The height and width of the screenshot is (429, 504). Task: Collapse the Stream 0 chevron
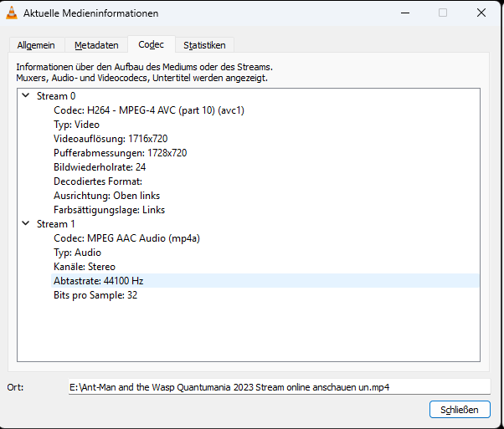(x=26, y=95)
